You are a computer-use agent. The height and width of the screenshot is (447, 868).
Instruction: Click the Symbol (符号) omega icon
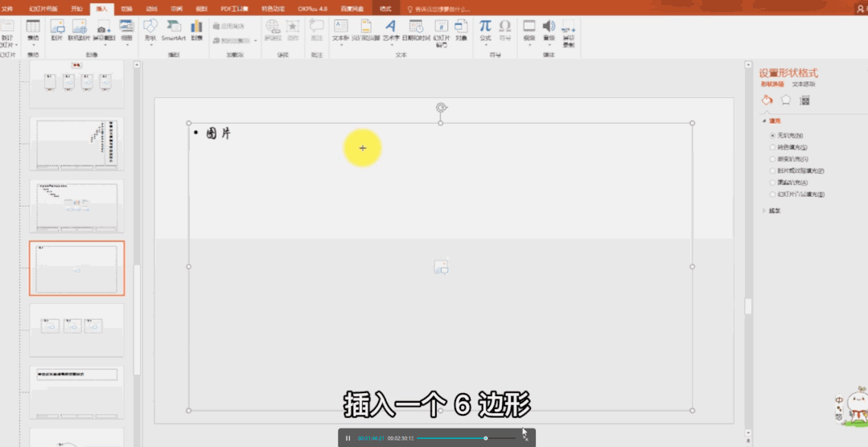coord(505,26)
